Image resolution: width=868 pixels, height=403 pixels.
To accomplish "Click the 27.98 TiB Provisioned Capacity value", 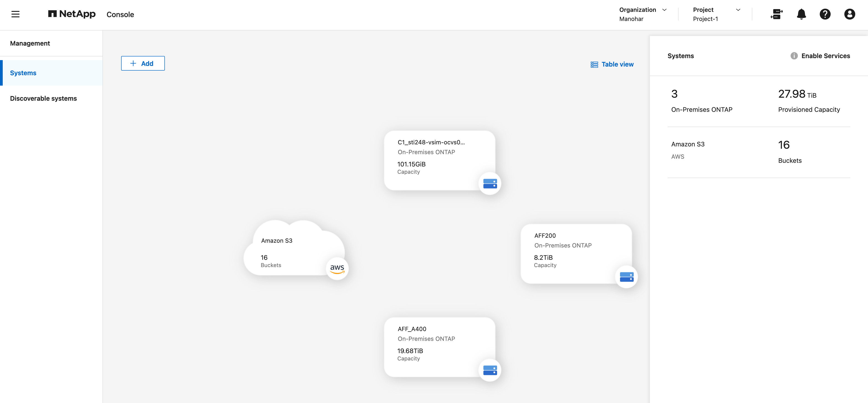I will click(797, 94).
